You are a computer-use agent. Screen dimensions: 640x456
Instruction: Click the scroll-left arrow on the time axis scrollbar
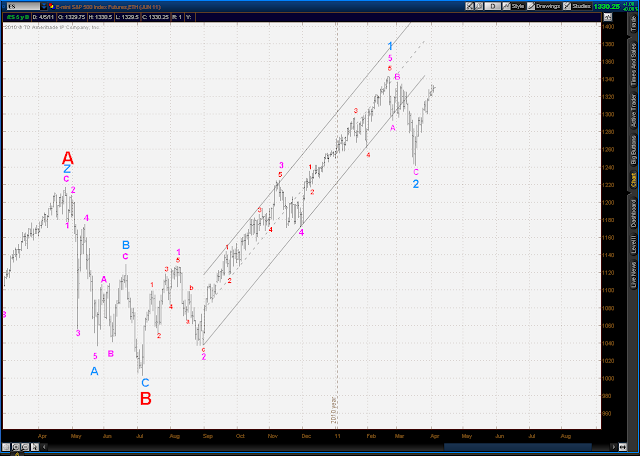[44, 447]
